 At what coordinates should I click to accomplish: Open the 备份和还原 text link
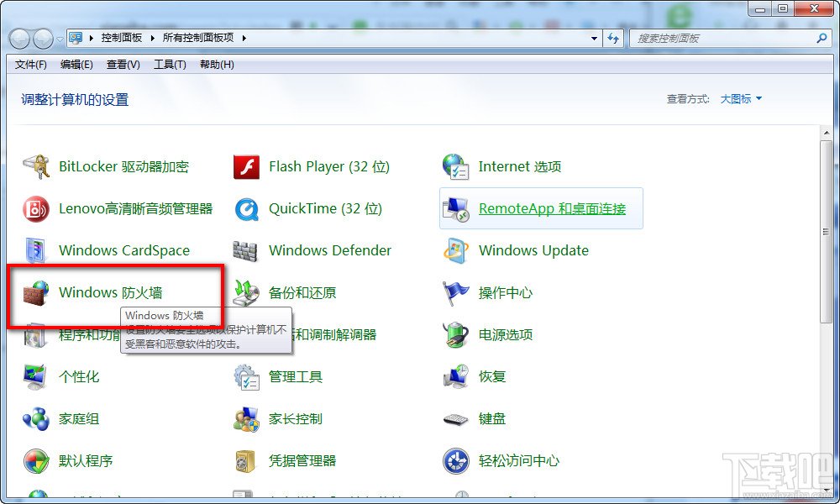point(302,292)
